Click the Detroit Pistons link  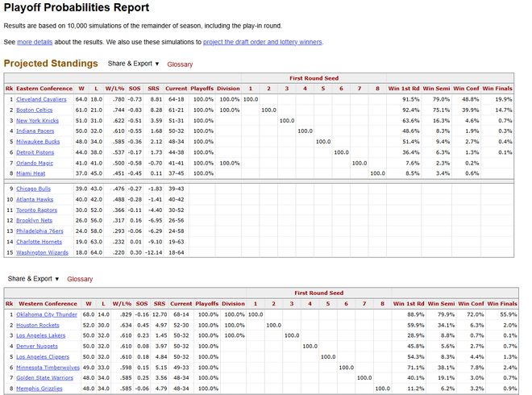click(x=35, y=152)
